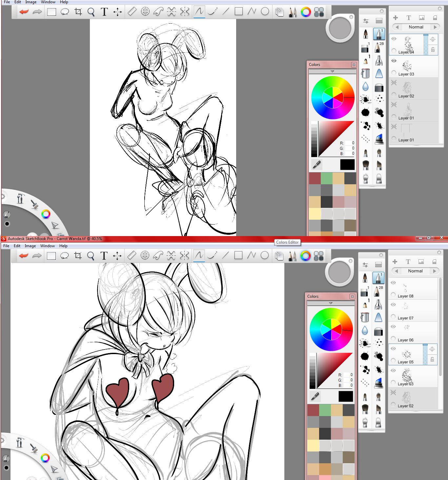Screen dimensions: 448x480
Task: Click next blend mode arrow in upper window
Action: pos(435,27)
